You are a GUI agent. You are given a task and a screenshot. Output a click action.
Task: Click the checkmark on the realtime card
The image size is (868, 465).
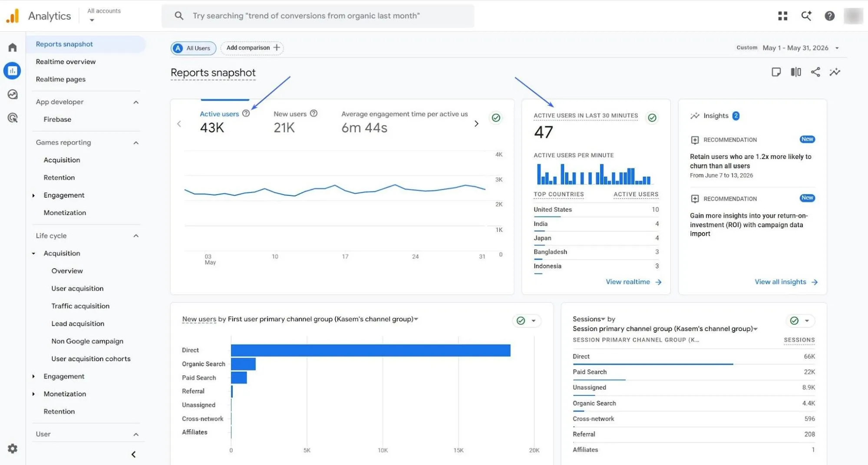[652, 118]
